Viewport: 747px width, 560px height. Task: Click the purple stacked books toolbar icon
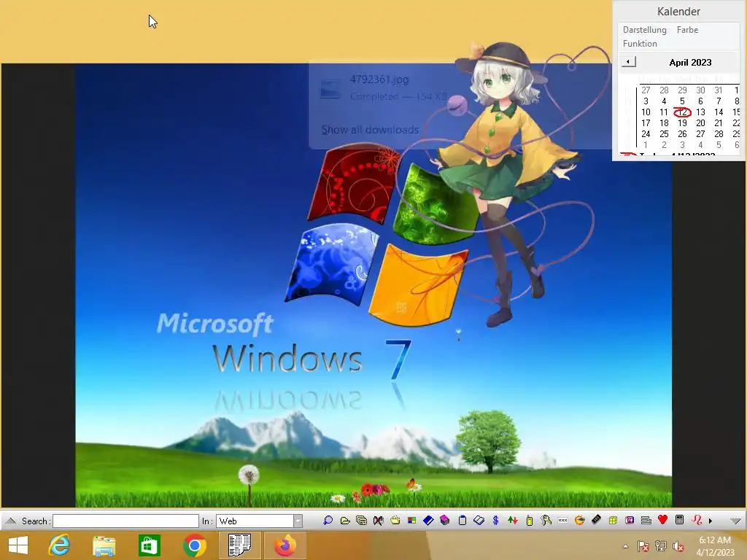point(445,521)
